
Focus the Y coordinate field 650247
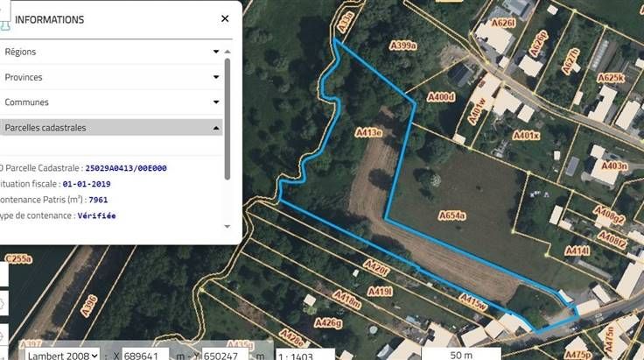(x=226, y=355)
